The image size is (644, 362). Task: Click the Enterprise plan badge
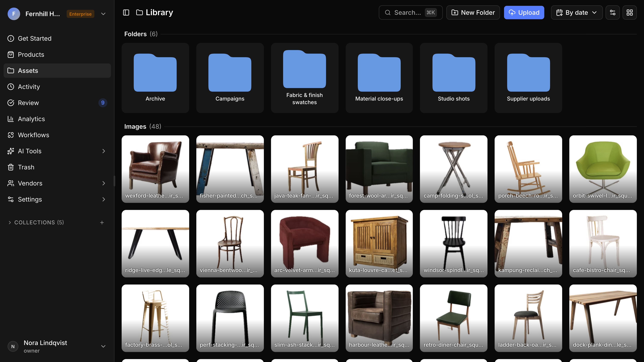coord(80,14)
